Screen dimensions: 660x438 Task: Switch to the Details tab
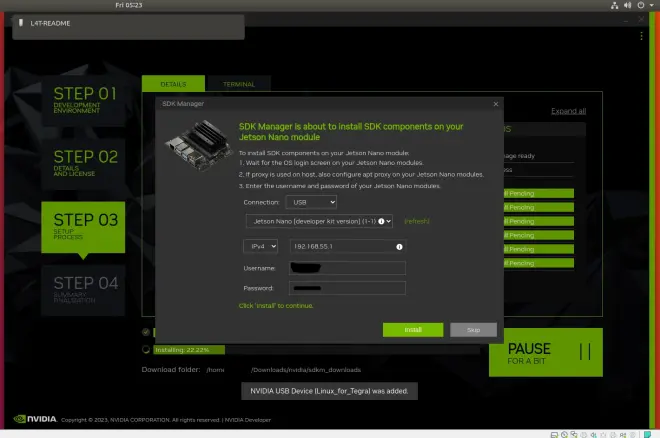pos(173,84)
